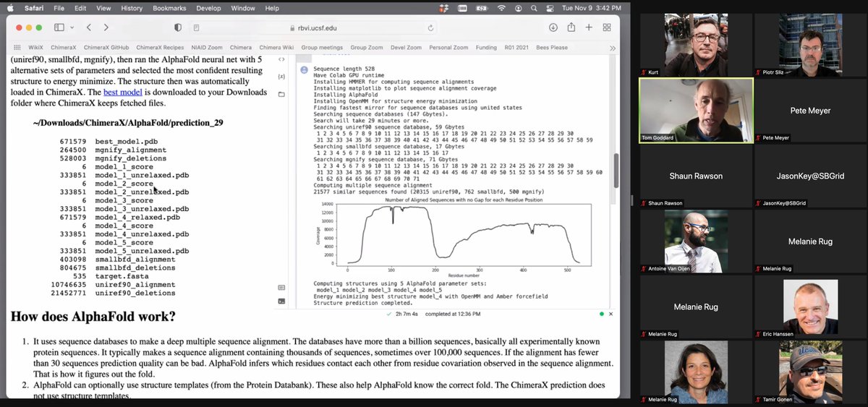The width and height of the screenshot is (868, 407).
Task: Open the NIAID Zoom bookmark
Action: tap(207, 48)
